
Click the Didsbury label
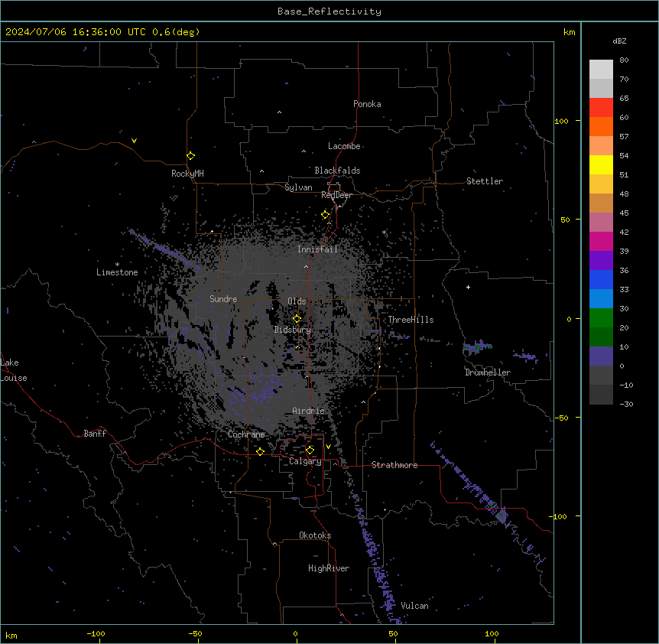293,330
